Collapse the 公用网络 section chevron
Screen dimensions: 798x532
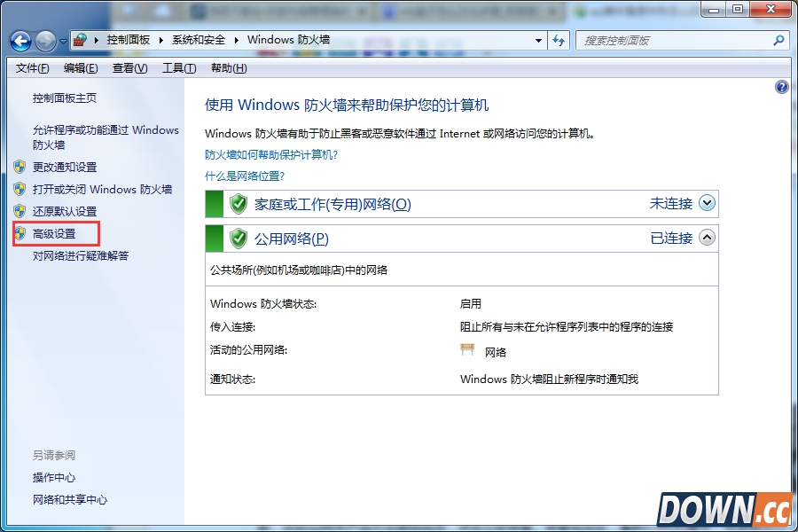[x=707, y=238]
